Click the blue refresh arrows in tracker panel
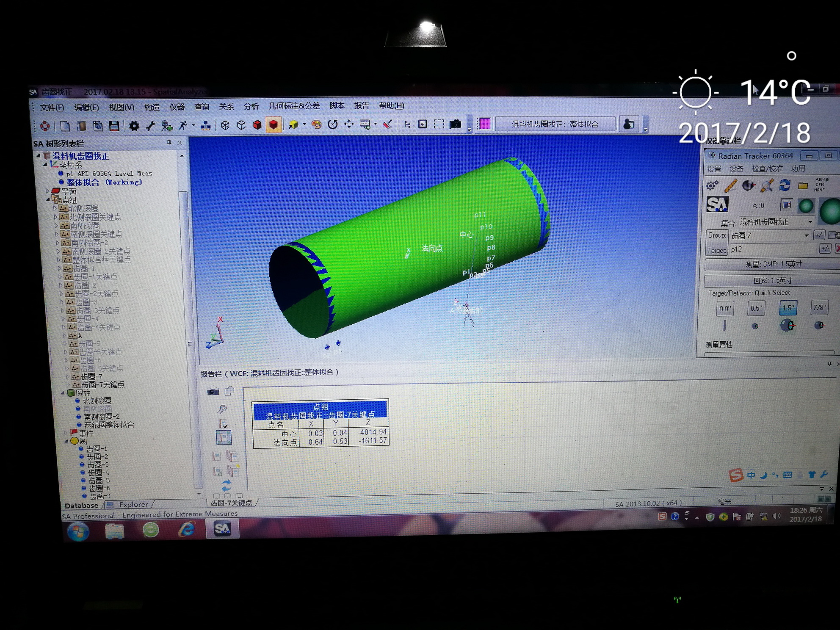The height and width of the screenshot is (630, 840). pos(785,185)
